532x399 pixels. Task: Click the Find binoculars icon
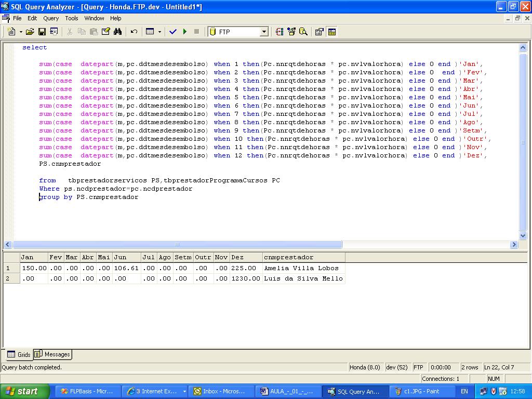pos(117,32)
